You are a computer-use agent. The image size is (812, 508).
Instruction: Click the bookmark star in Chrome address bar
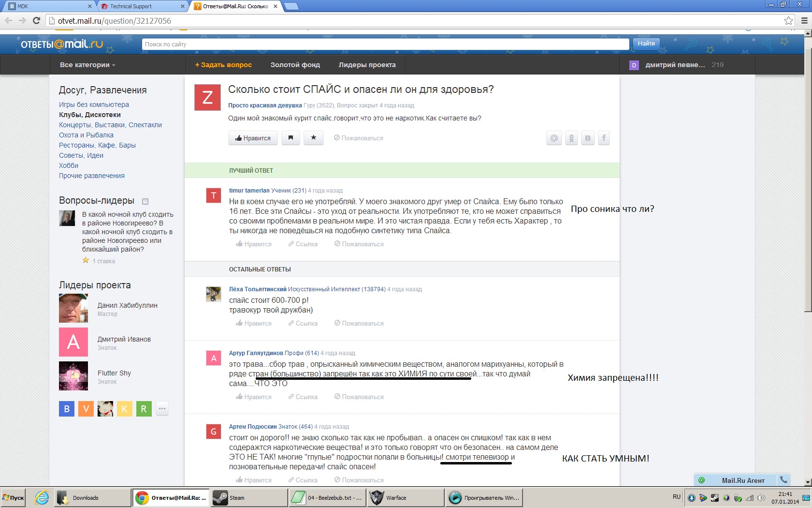788,21
